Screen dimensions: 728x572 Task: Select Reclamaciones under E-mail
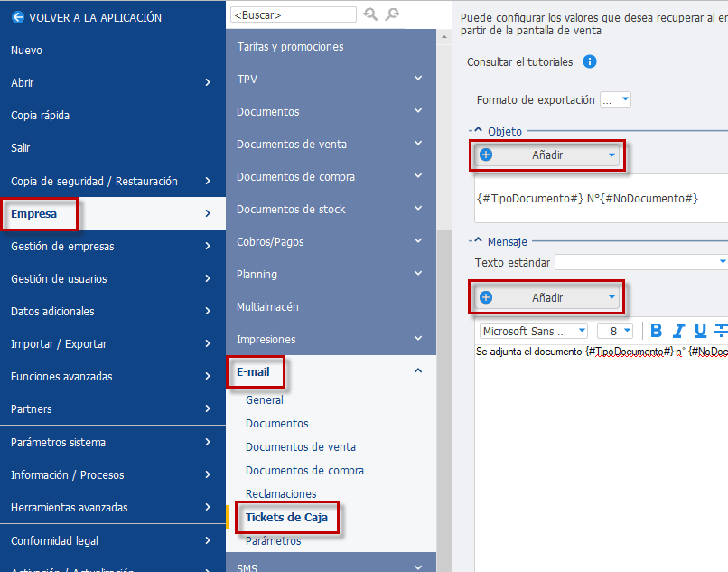point(281,493)
